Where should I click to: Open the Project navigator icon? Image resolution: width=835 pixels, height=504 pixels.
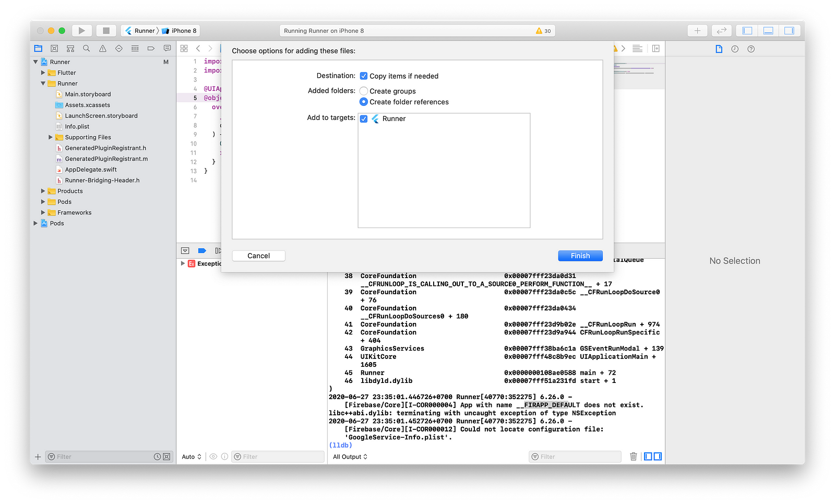[x=38, y=49]
